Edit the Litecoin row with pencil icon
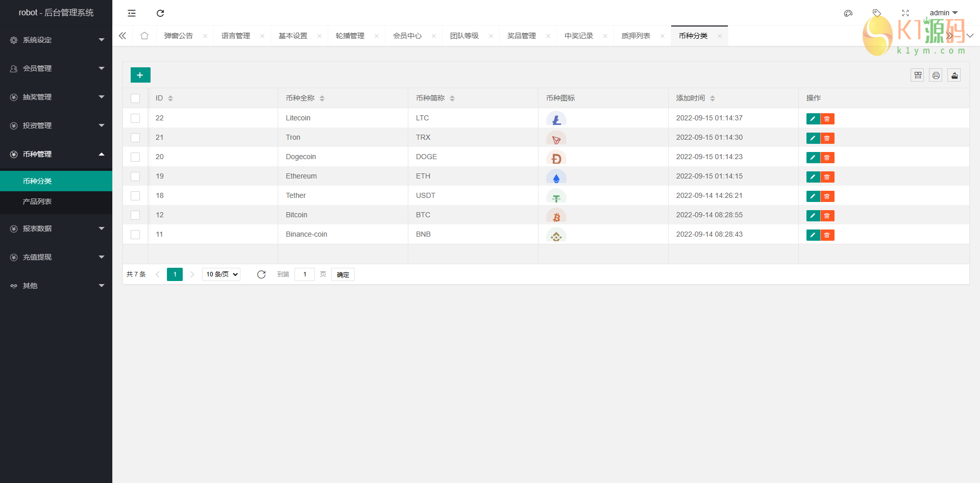The height and width of the screenshot is (483, 980). coord(813,119)
